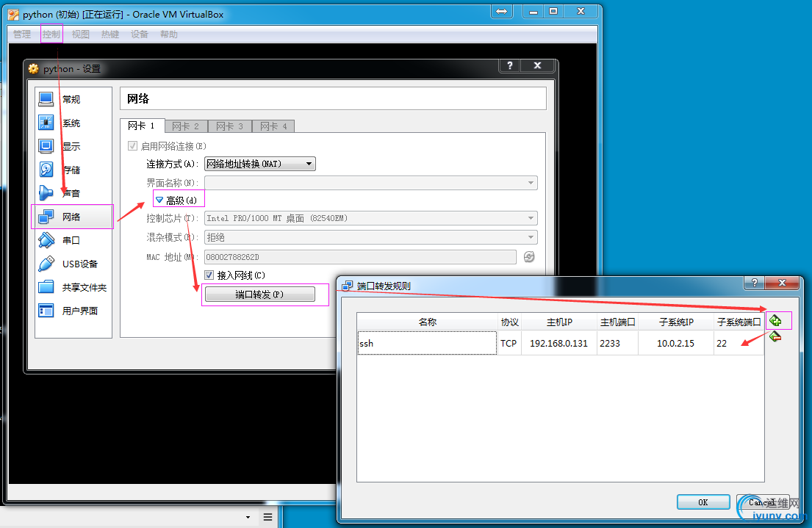This screenshot has width=812, height=528.
Task: Select the 网络 (Network) category icon
Action: 46,217
